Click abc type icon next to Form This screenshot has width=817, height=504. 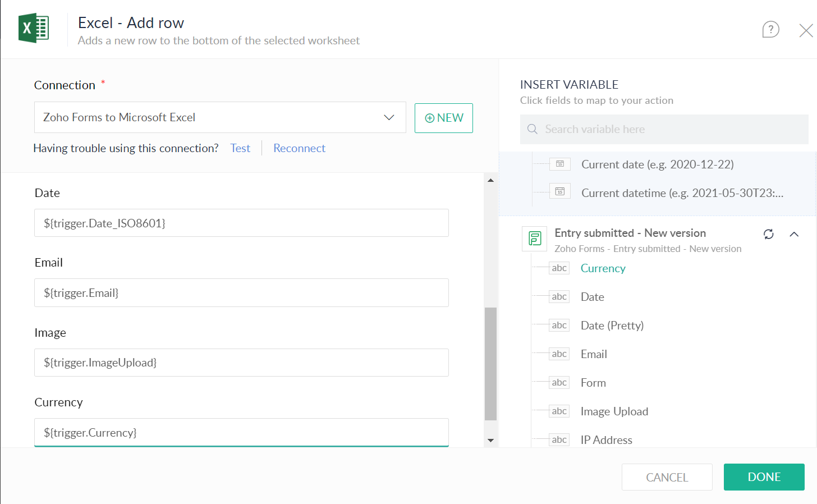[x=559, y=383]
